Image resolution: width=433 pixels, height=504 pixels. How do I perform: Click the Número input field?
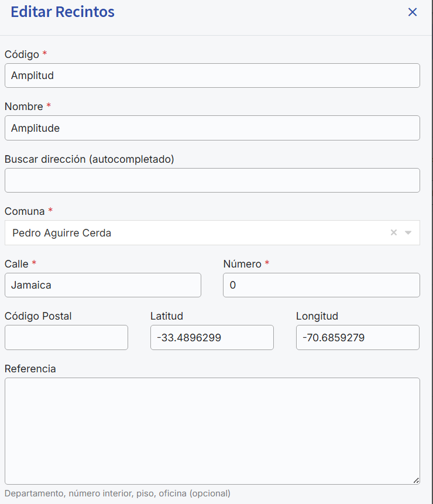click(x=321, y=285)
